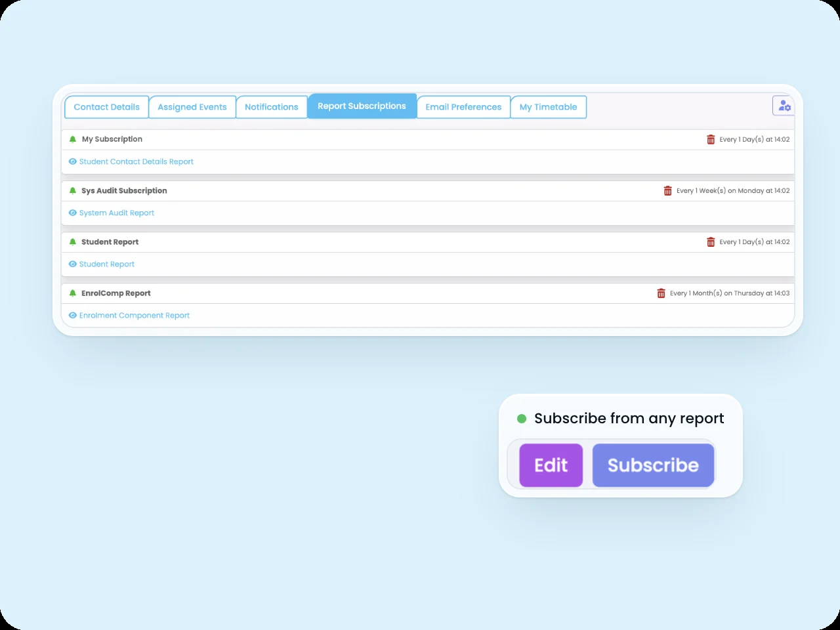Click the Subscribe button
The height and width of the screenshot is (630, 840).
(653, 465)
